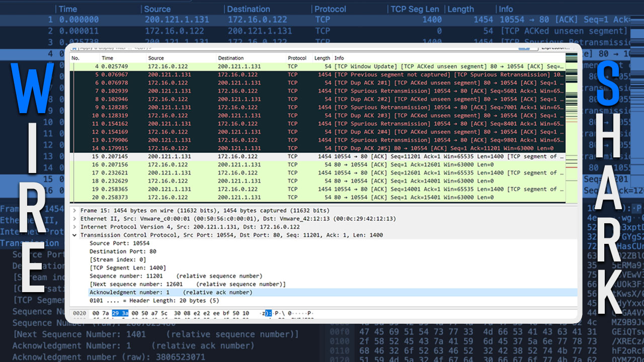
Task: Sort by the Length column header
Action: 322,58
